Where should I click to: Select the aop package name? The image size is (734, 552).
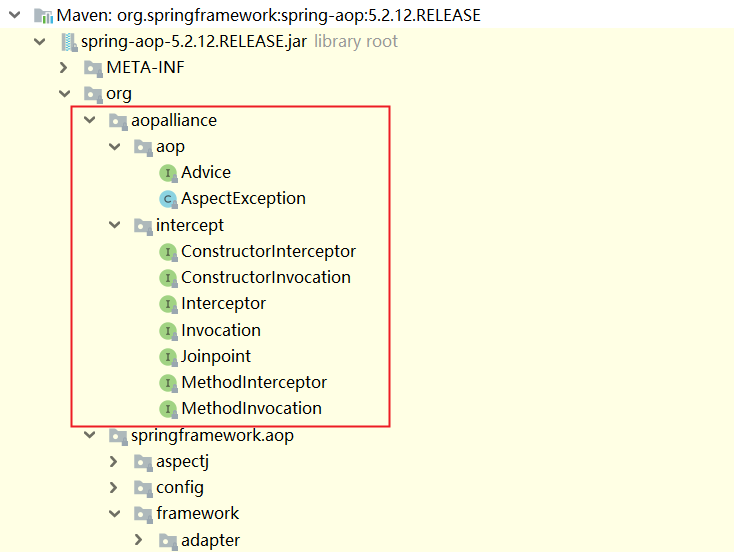tap(170, 147)
